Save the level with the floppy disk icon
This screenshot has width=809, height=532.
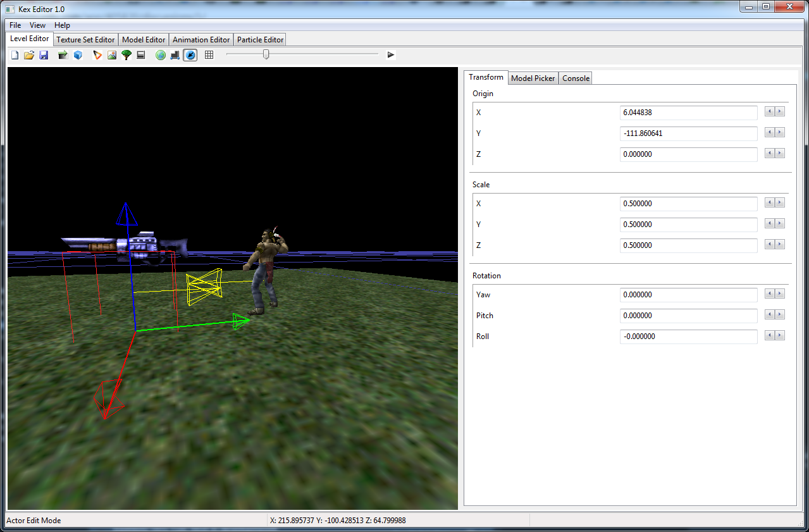point(44,55)
